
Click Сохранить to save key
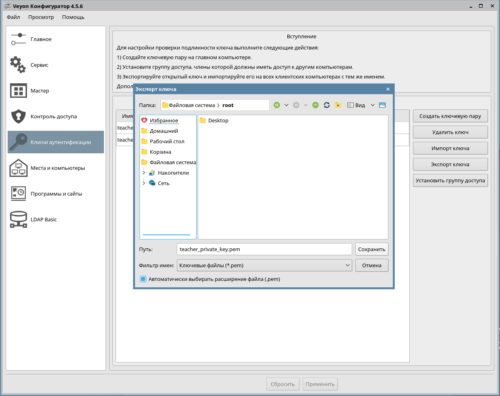372,249
